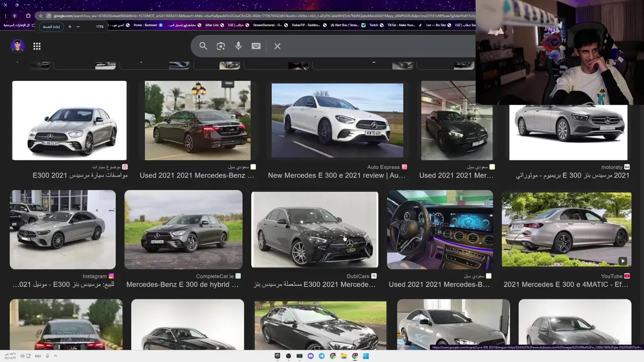Click the reset zoom button إعادة الضبط
The image size is (644, 362).
[x=51, y=27]
